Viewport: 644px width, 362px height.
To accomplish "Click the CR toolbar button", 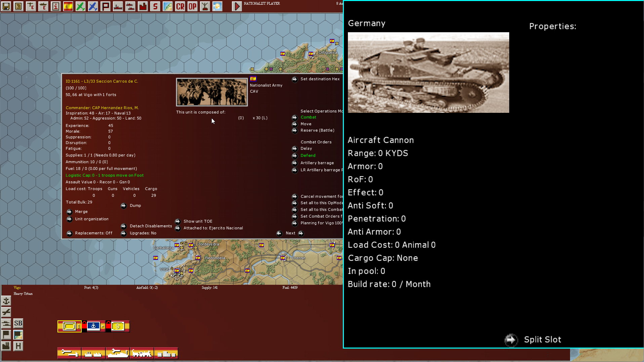I will point(180,6).
